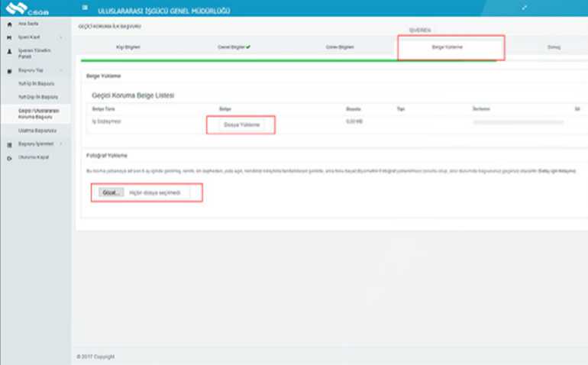Click the Ana Sayfa home icon

pyautogui.click(x=8, y=24)
